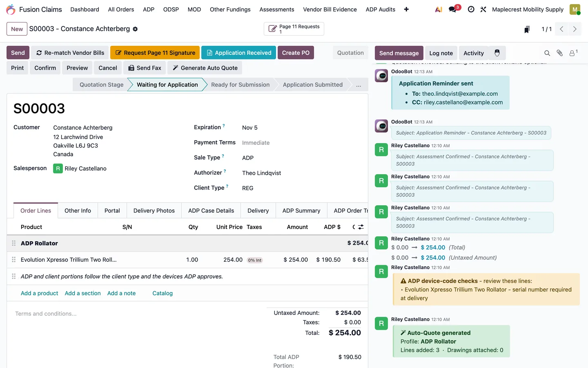Go to the next record arrow
The height and width of the screenshot is (368, 588).
tap(575, 29)
